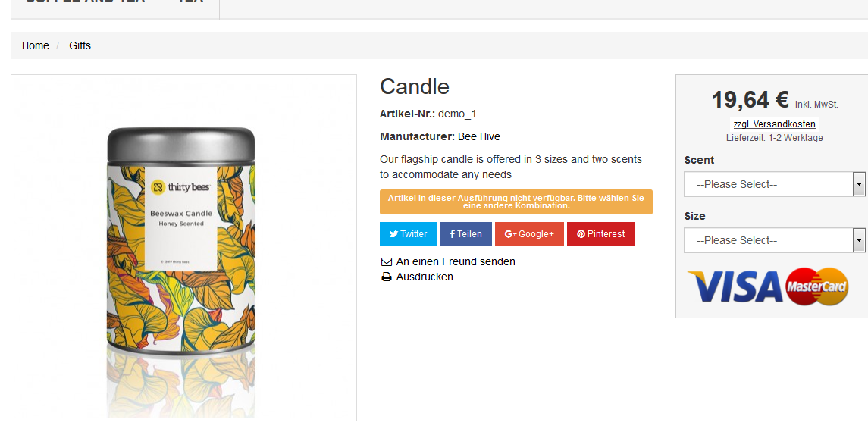
Task: Click the envelope icon for sending to a friend
Action: 387,261
